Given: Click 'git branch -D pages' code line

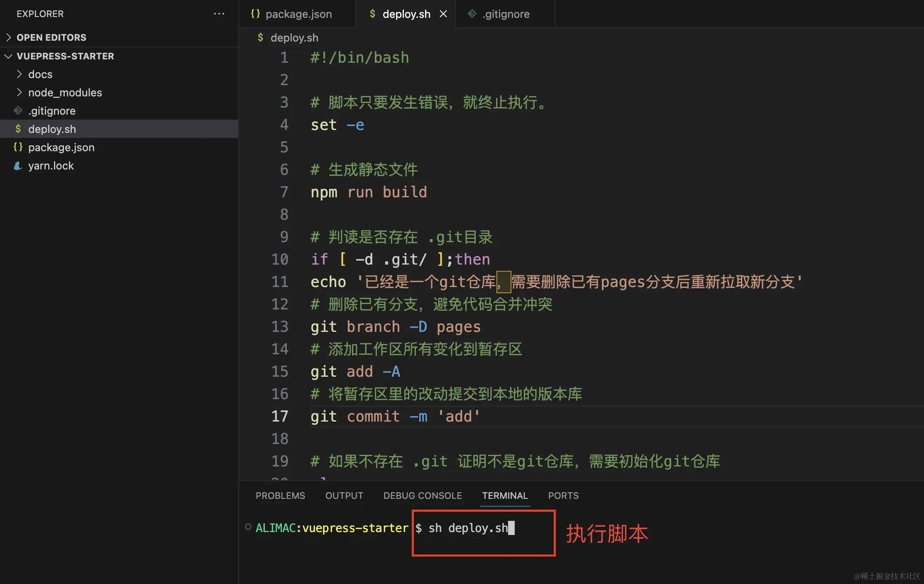Looking at the screenshot, I should [x=396, y=326].
